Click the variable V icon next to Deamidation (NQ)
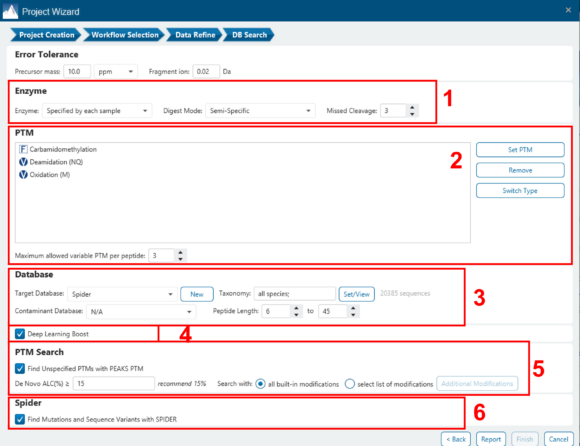580x446 pixels. [x=23, y=162]
